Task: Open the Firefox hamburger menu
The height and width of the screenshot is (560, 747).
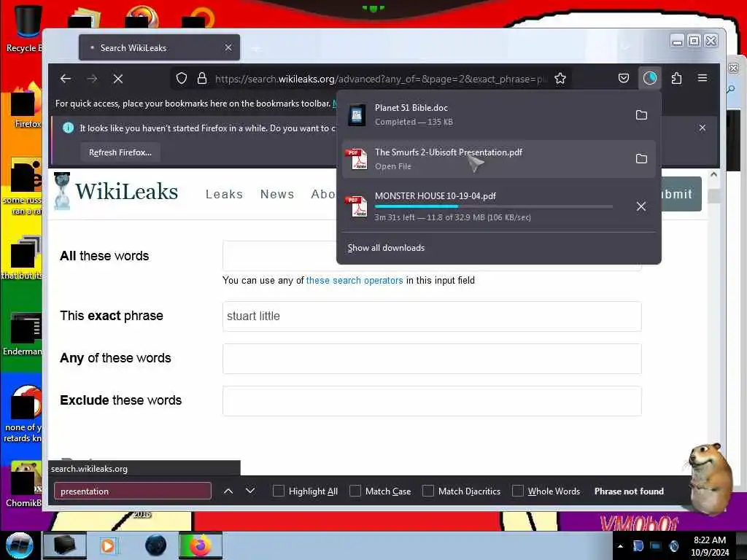Action: point(703,78)
